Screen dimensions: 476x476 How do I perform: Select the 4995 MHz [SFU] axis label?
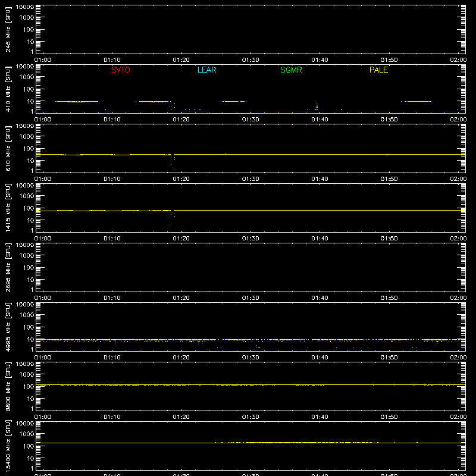[8, 327]
